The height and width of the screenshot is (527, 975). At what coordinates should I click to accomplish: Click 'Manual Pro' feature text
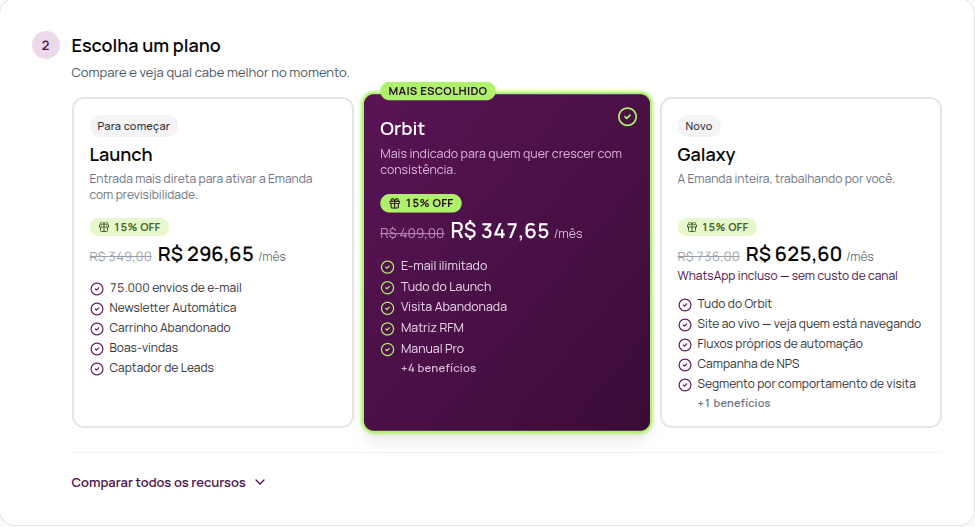[x=432, y=349]
